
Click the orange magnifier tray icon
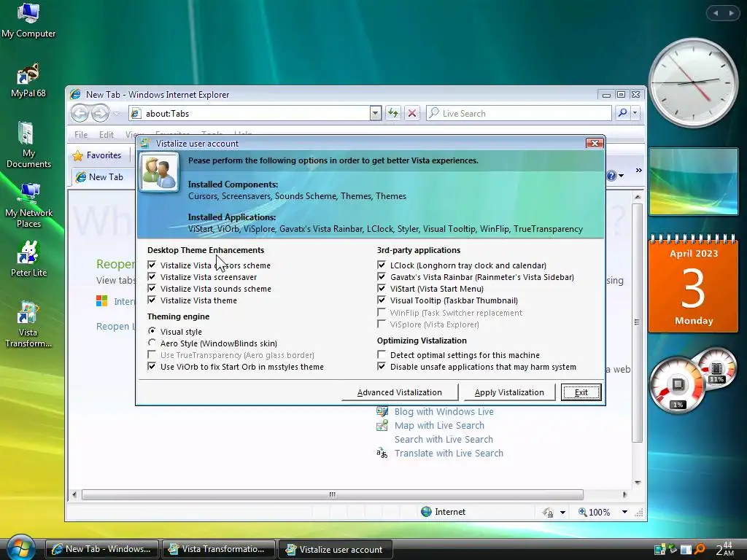tap(700, 549)
